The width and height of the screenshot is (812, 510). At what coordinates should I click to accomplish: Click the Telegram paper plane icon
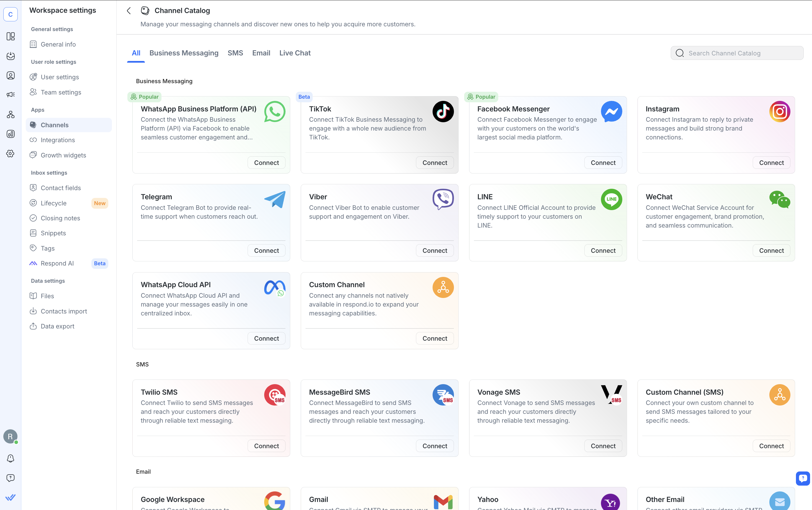point(275,199)
